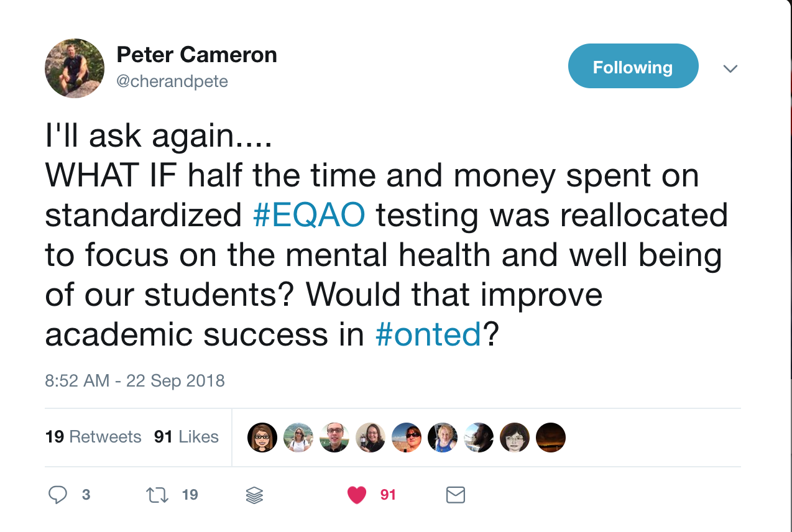Open the #onted hashtag
The width and height of the screenshot is (792, 532).
(428, 334)
